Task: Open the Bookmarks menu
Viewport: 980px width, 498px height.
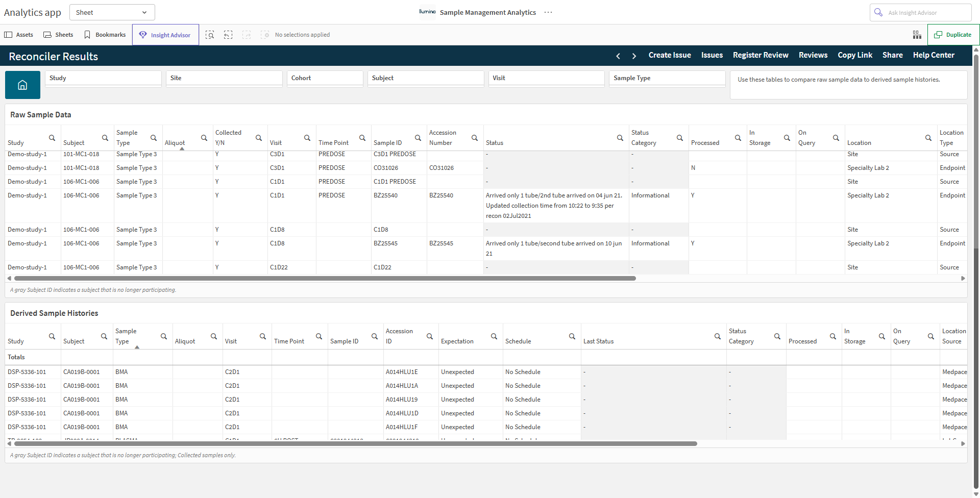Action: 105,35
